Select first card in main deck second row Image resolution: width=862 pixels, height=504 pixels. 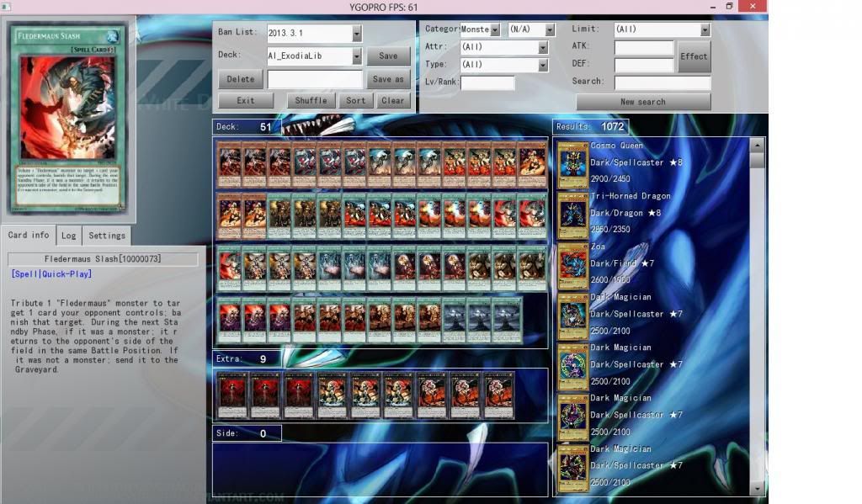[230, 216]
